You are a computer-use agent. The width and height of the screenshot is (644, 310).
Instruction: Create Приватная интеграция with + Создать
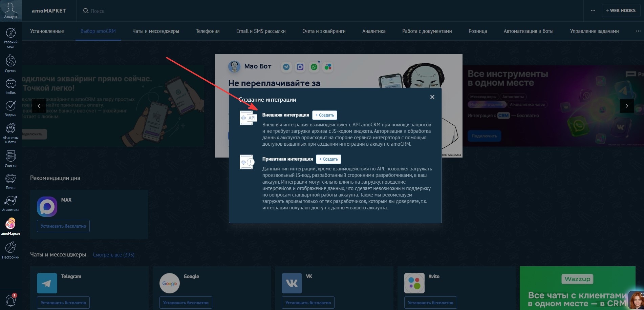pyautogui.click(x=328, y=159)
